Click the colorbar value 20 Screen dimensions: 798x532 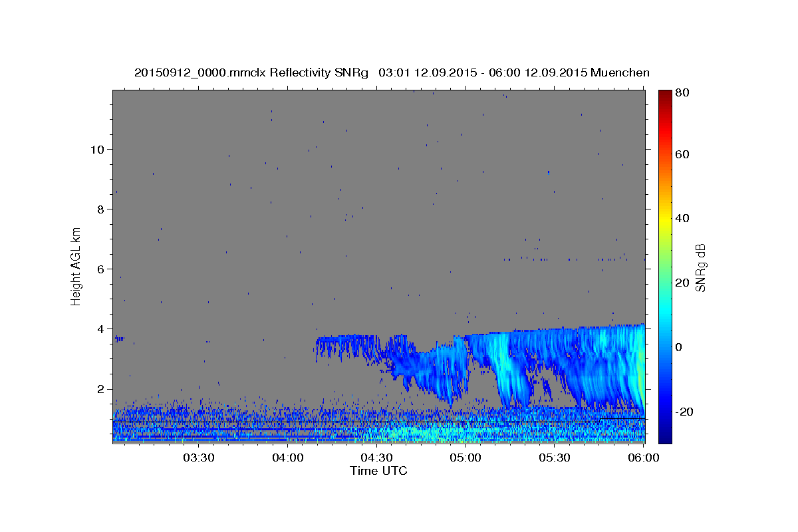tap(683, 283)
